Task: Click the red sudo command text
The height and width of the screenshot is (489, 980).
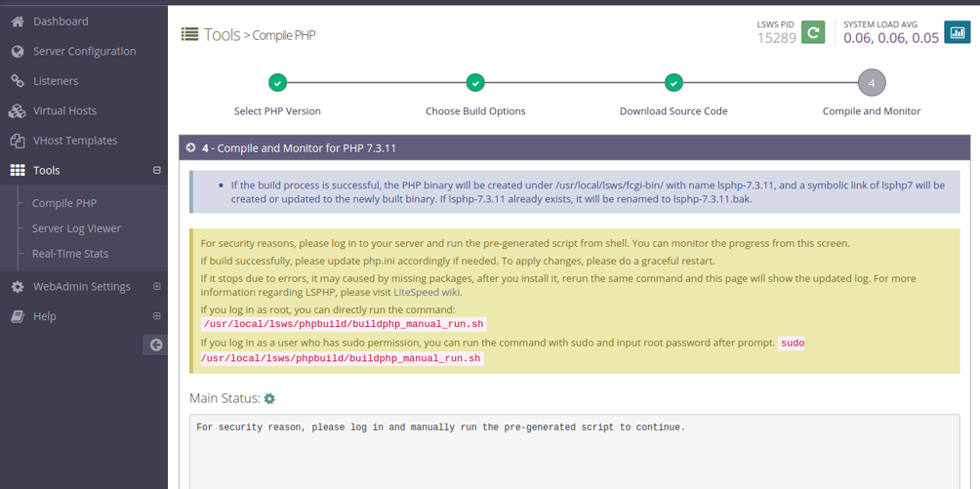Action: click(x=794, y=344)
